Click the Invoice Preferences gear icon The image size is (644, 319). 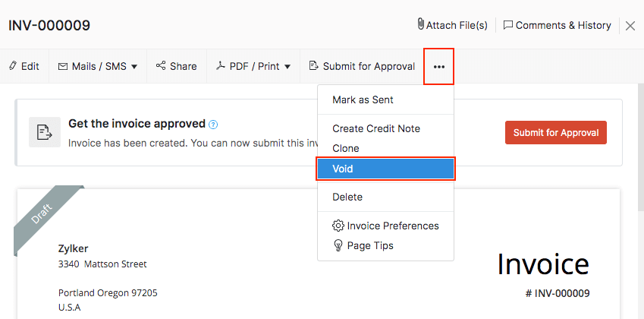[338, 226]
